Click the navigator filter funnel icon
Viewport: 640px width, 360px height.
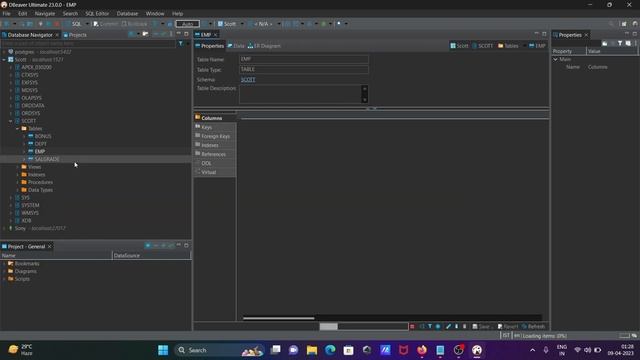tap(180, 43)
